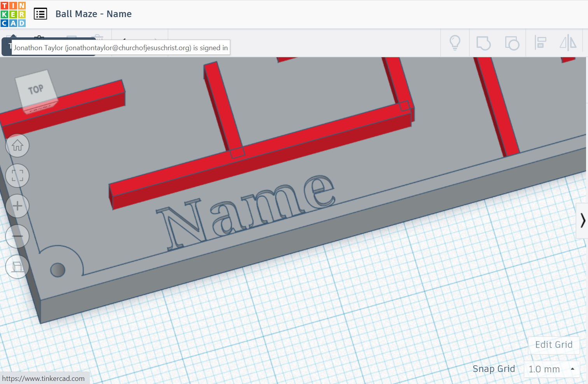
Task: Click the Home view icon
Action: click(17, 145)
